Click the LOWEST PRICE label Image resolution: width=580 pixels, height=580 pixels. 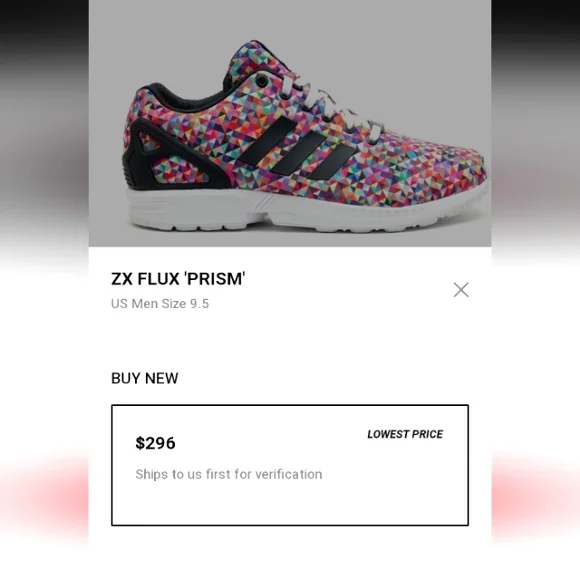(405, 434)
